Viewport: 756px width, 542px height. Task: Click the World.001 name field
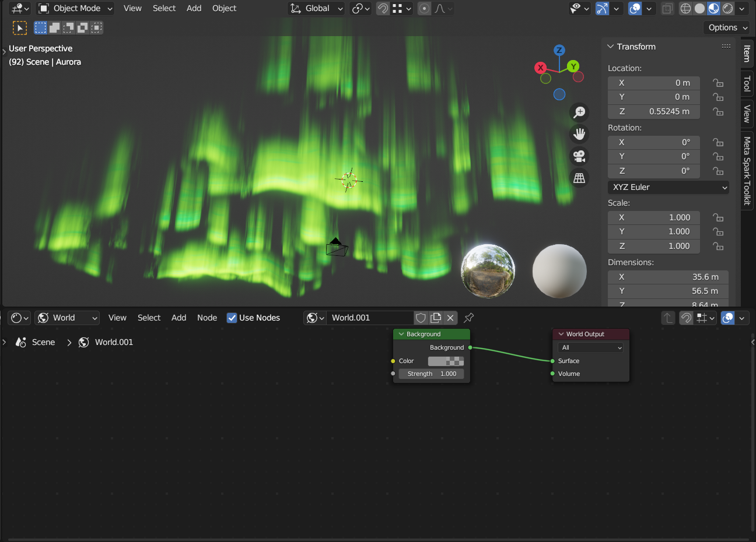coord(370,318)
